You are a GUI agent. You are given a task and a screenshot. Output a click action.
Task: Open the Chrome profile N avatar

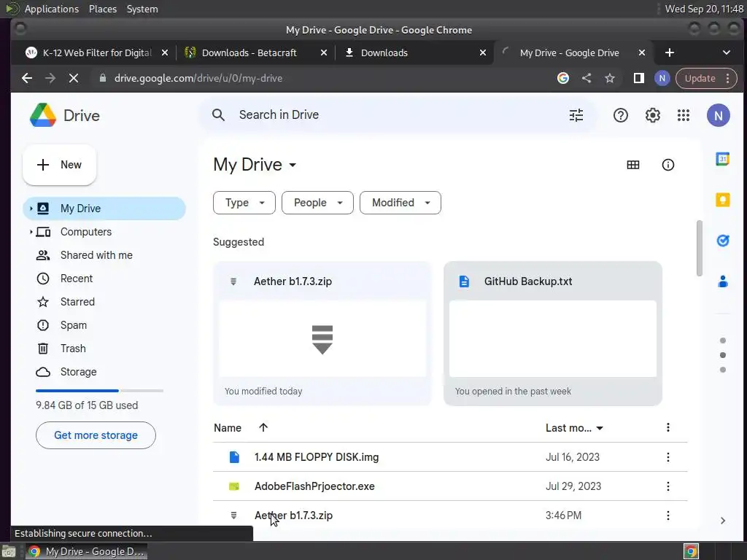pyautogui.click(x=662, y=78)
